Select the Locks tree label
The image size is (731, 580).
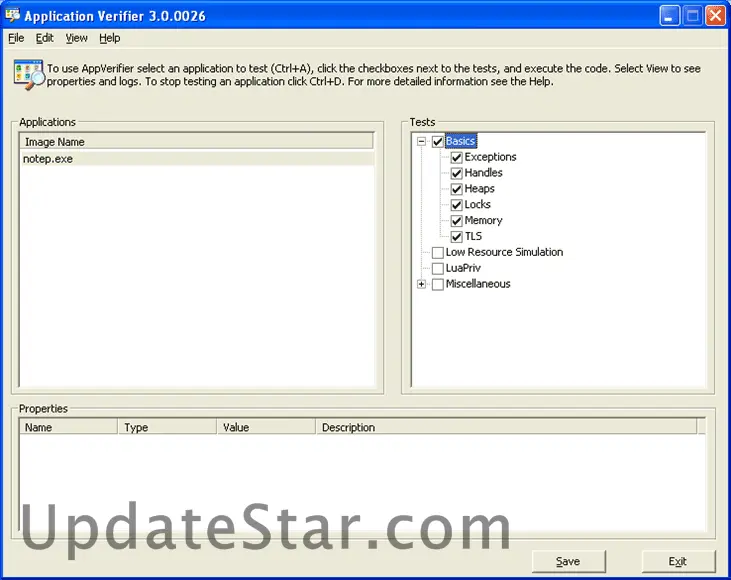pos(477,205)
